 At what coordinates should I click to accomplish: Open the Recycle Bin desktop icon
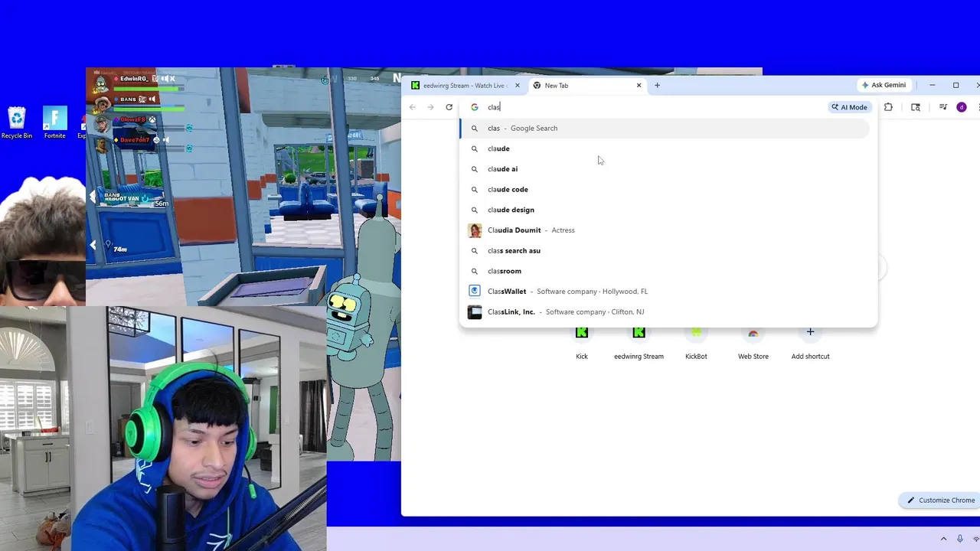[17, 122]
